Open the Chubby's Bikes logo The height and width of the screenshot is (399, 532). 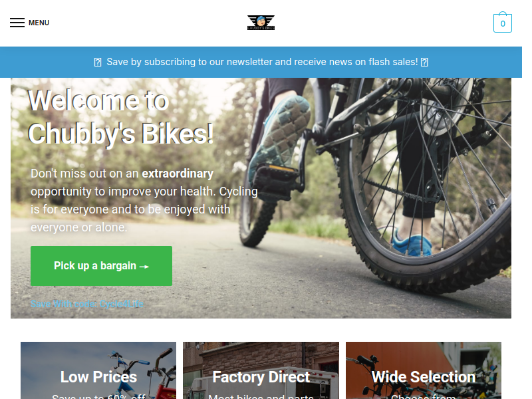click(261, 23)
